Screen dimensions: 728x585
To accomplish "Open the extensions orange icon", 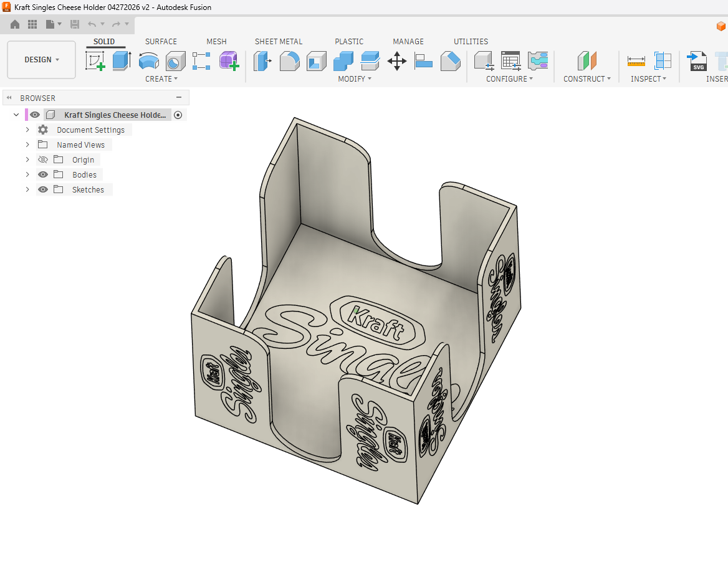I will (721, 26).
